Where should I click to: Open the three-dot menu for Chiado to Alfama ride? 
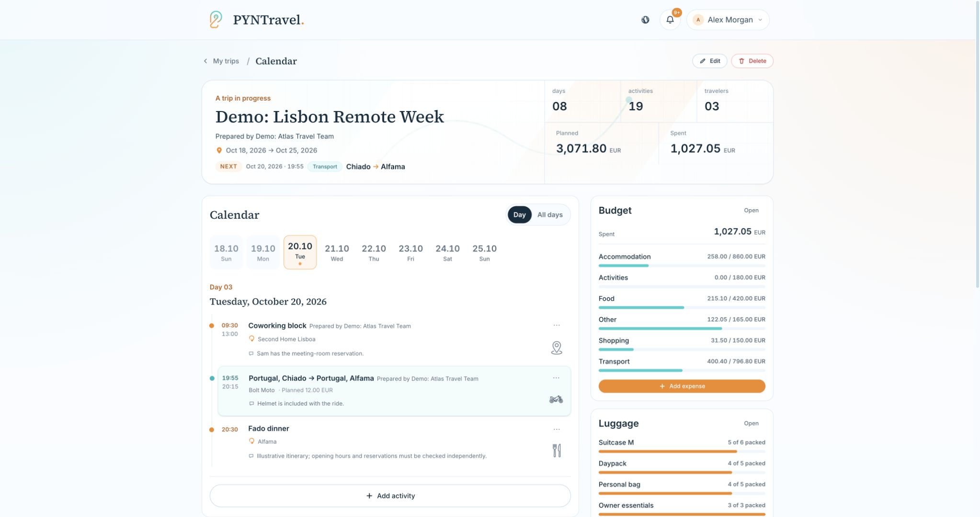[556, 378]
